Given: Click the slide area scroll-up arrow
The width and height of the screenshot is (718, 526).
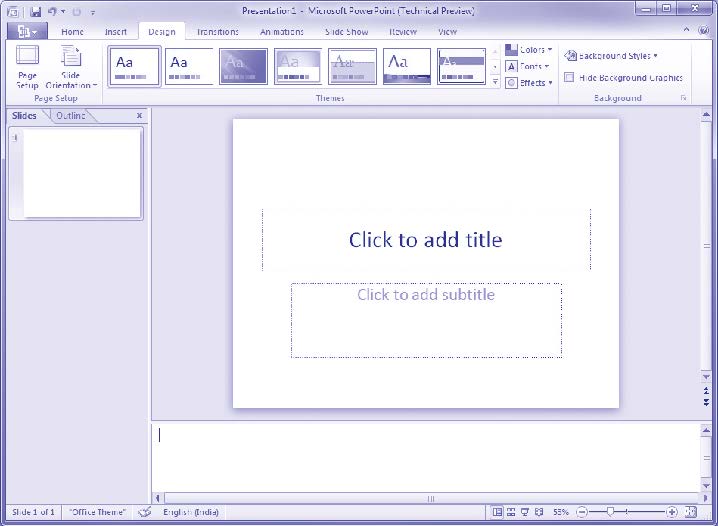Looking at the screenshot, I should pos(706,114).
